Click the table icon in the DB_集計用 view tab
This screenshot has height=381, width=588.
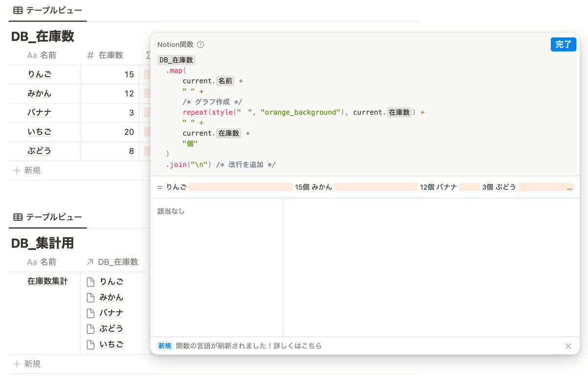(x=18, y=217)
